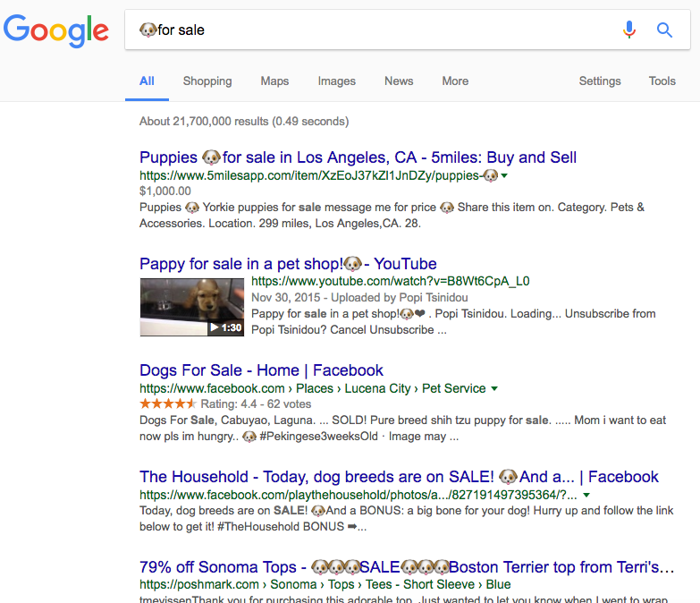Open Dogs For Sale - Home Facebook result
Viewport: 700px width, 603px height.
261,370
